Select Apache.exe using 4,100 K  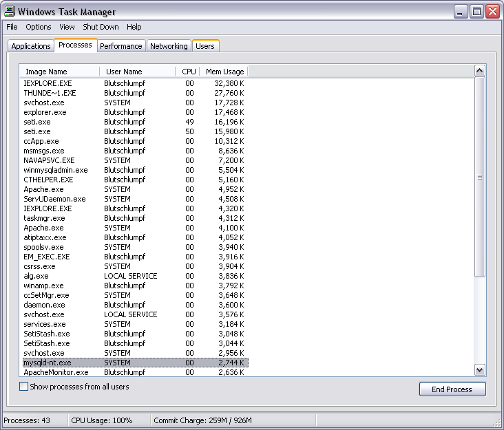click(x=135, y=228)
